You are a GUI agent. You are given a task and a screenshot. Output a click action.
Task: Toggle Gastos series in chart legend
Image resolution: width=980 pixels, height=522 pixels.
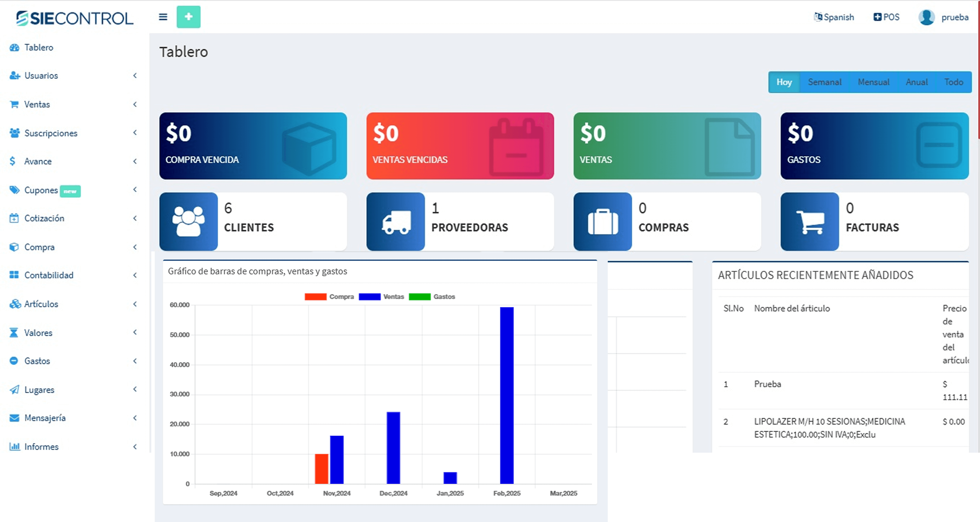click(x=420, y=297)
